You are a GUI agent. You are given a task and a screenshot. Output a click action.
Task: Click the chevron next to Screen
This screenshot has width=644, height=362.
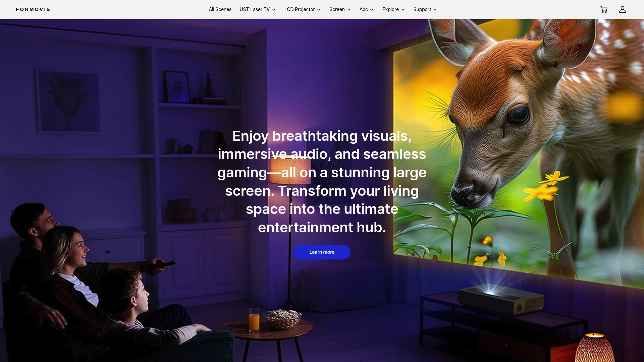click(x=349, y=10)
